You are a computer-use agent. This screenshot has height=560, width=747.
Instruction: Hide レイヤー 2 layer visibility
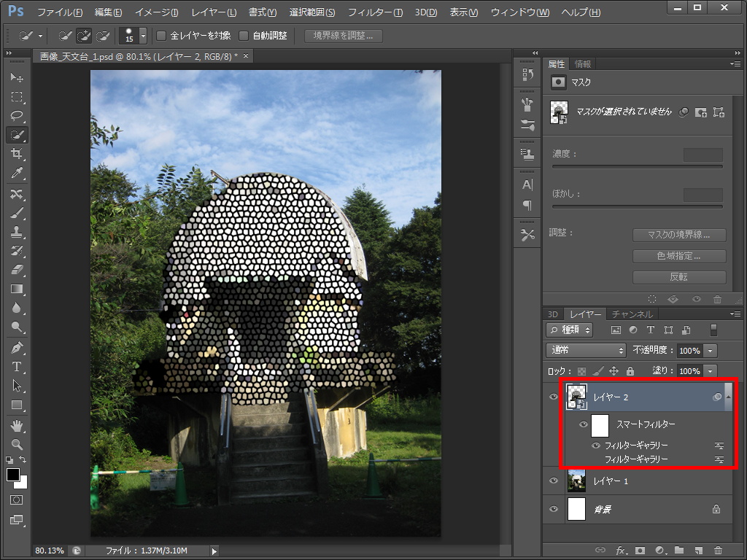coord(554,397)
